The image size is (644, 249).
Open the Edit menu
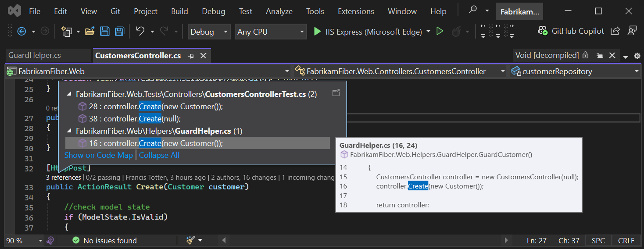(61, 11)
